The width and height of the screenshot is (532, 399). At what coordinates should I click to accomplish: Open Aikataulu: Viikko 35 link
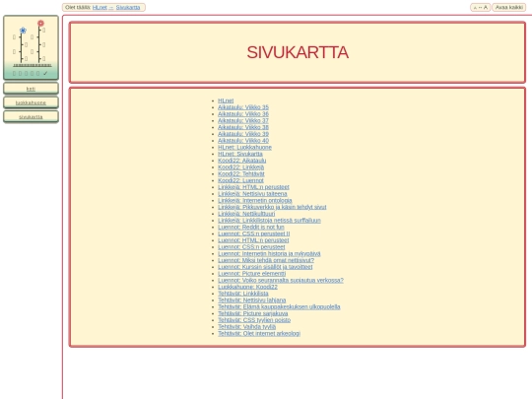[x=243, y=107]
